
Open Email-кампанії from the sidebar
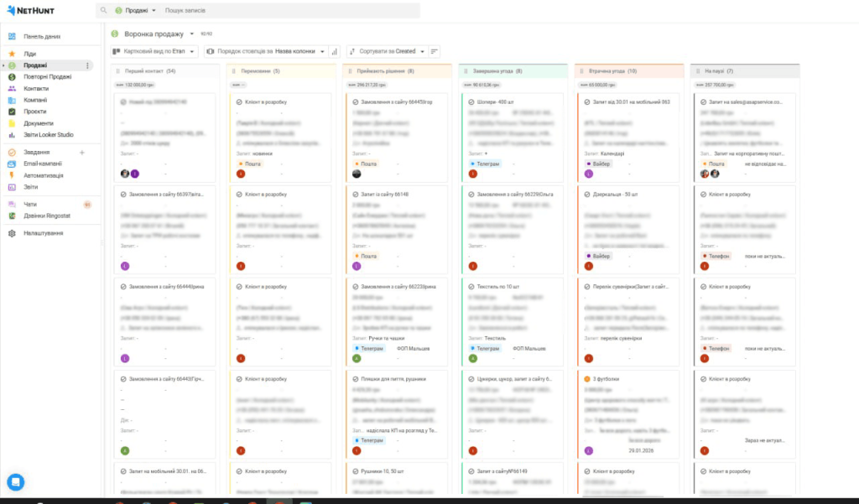(x=12, y=164)
